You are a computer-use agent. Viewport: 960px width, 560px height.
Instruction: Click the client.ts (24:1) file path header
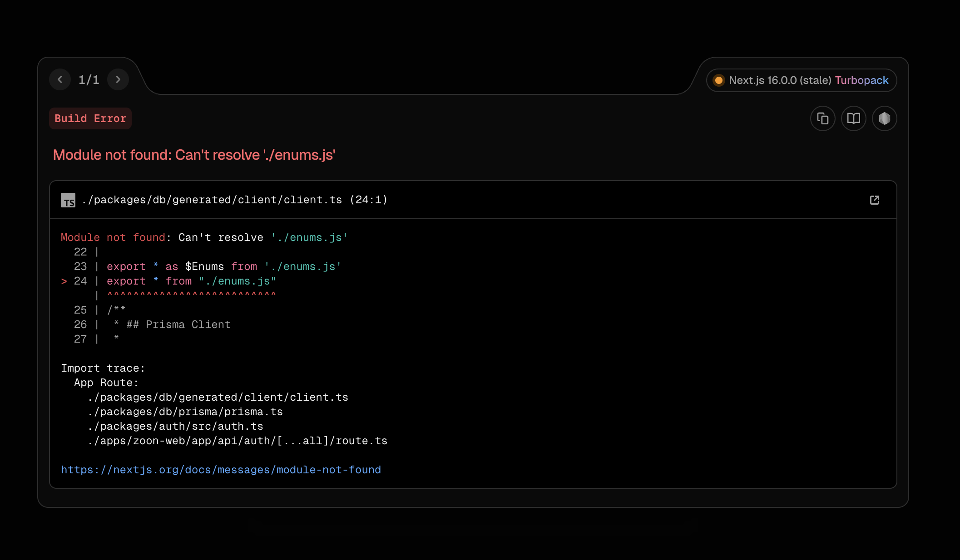coord(235,200)
